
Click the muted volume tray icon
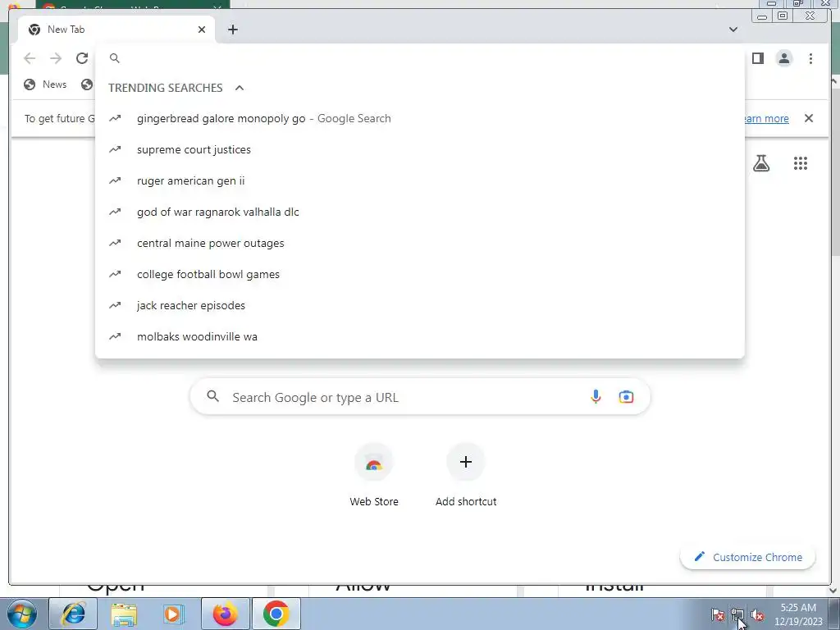757,614
